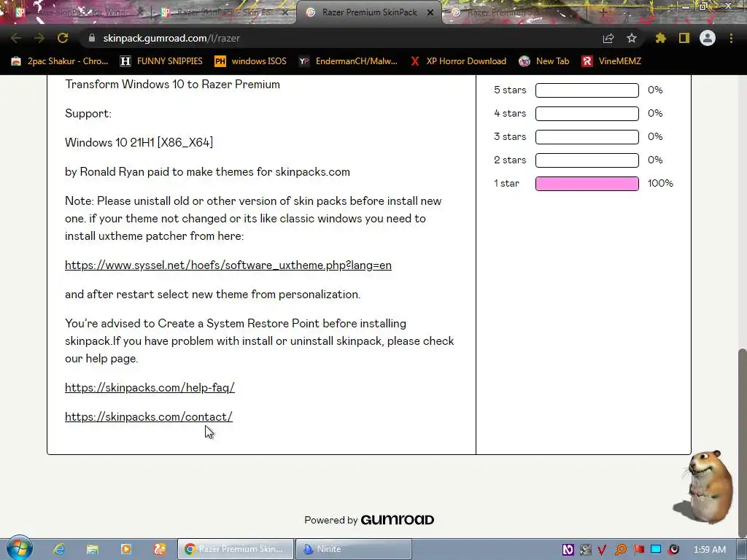Click the gray square tray icon
Image resolution: width=747 pixels, height=560 pixels.
click(x=586, y=550)
